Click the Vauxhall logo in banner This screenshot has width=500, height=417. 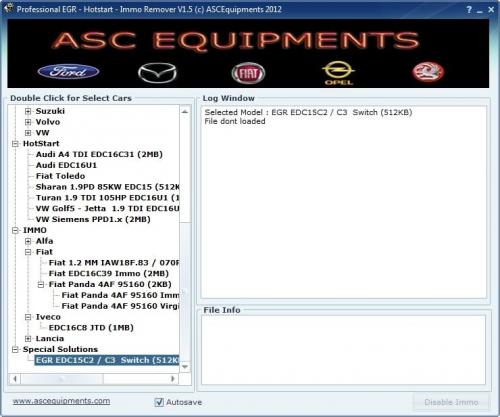click(428, 72)
